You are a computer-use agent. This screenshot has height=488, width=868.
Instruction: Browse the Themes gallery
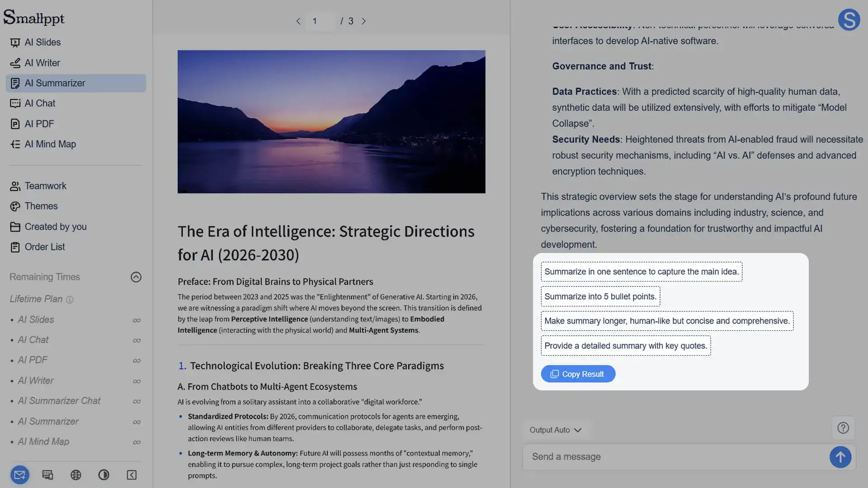[41, 206]
